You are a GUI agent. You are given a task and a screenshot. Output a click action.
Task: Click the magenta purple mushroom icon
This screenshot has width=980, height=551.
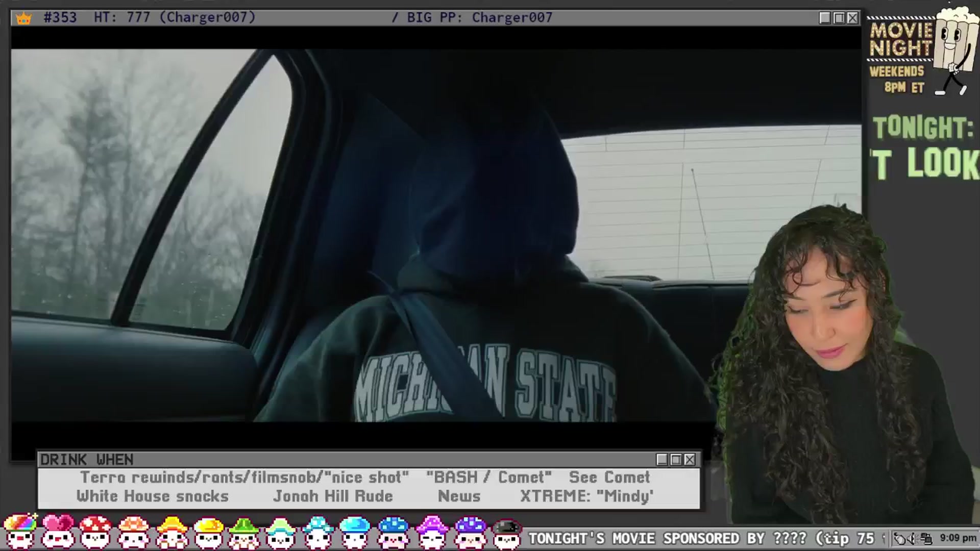(432, 532)
